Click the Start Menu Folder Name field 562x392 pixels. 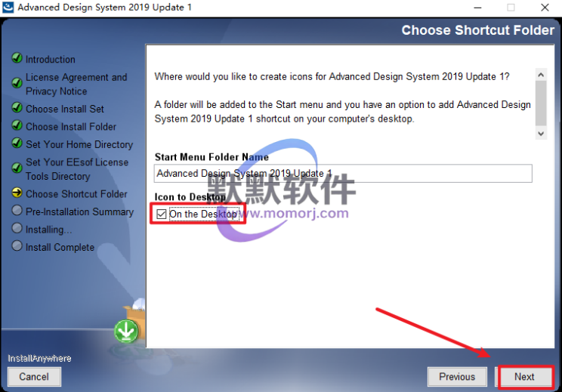(343, 174)
